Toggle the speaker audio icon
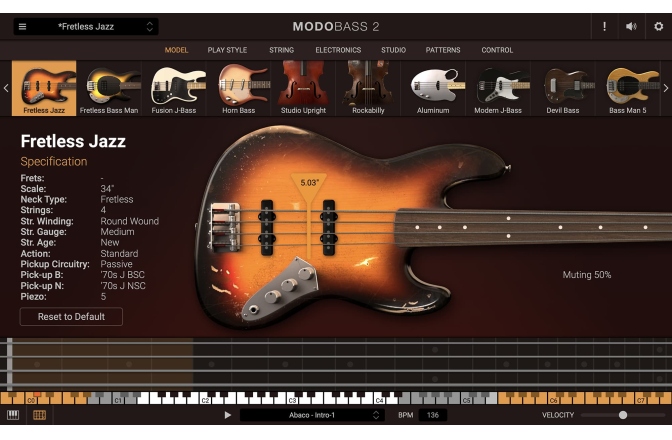The height and width of the screenshot is (440, 672). coord(631,27)
